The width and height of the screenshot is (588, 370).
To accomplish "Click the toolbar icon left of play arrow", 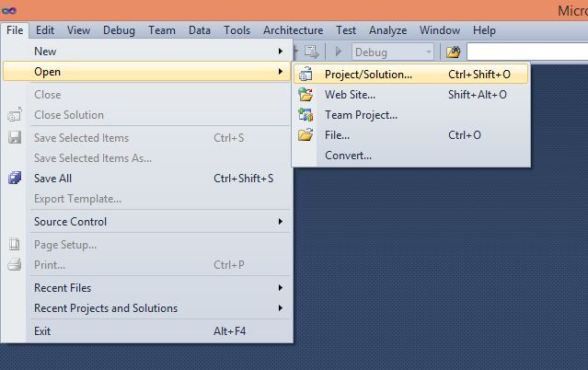I will (311, 52).
